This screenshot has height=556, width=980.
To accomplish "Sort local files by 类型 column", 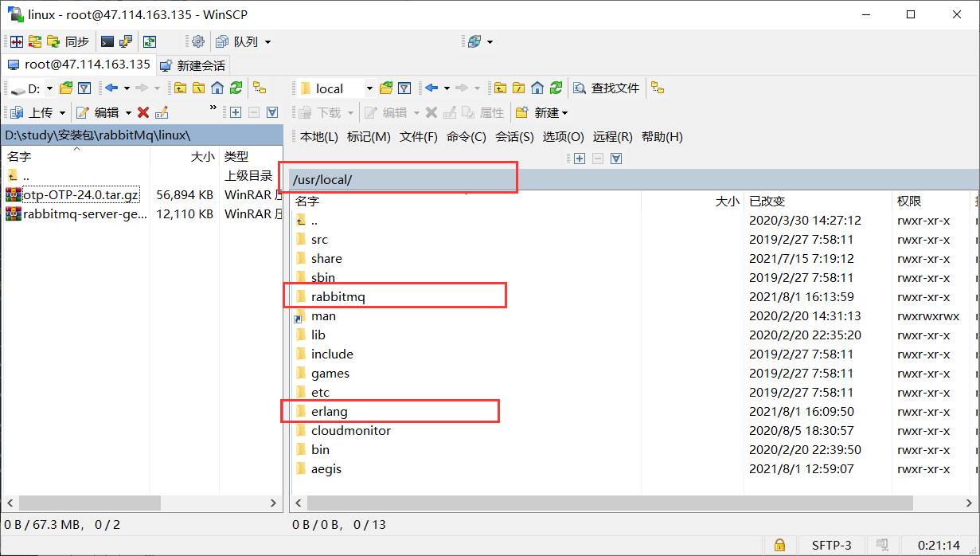I will [251, 157].
